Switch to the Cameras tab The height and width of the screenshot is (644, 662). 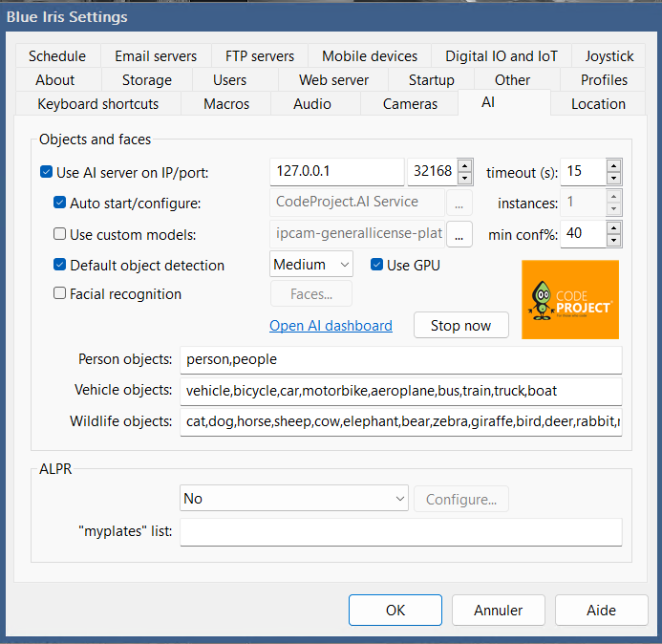pos(410,104)
